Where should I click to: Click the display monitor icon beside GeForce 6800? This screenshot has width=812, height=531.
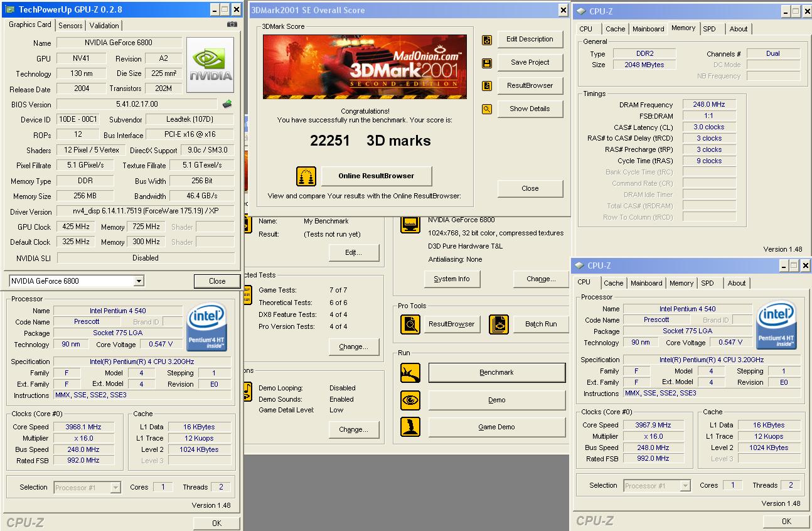pyautogui.click(x=410, y=225)
